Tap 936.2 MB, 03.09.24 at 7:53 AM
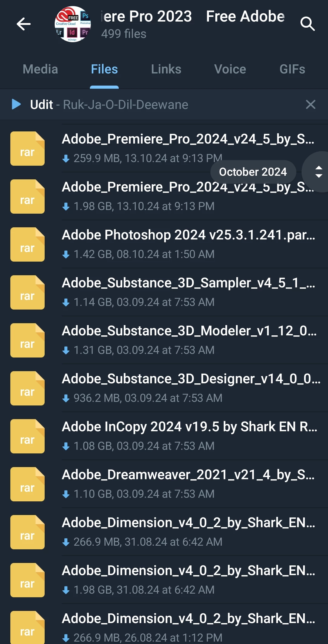Screen dimensions: 328x644 pos(148,398)
